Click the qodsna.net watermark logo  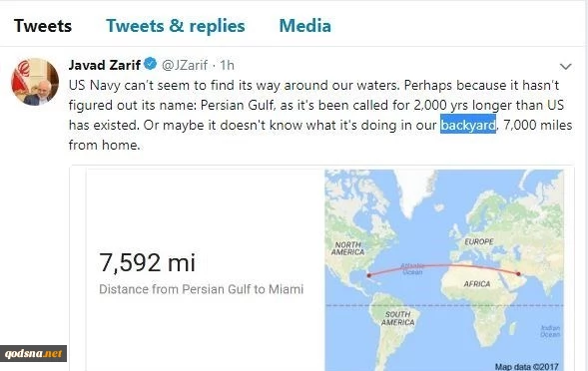(33, 353)
